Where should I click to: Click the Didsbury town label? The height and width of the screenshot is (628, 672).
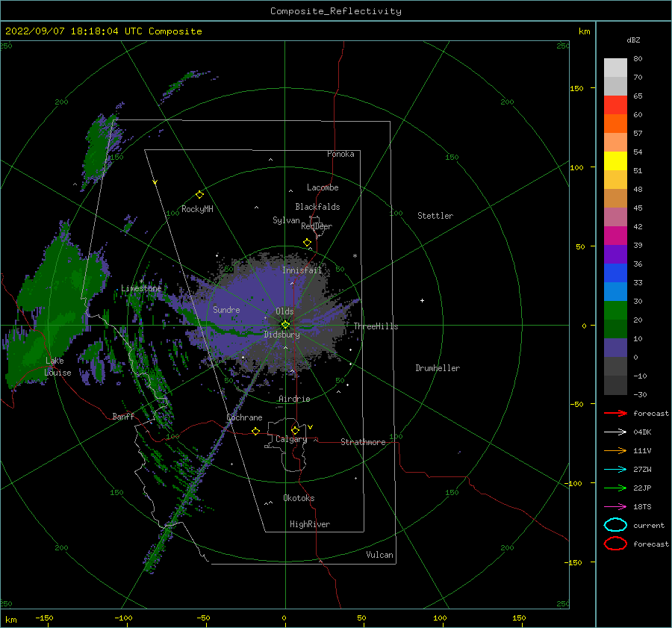(x=282, y=335)
